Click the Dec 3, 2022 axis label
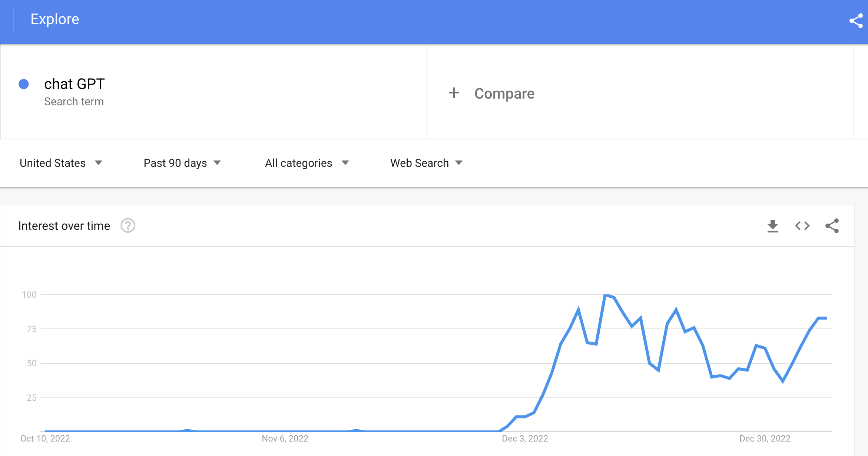The width and height of the screenshot is (868, 456). pyautogui.click(x=525, y=439)
